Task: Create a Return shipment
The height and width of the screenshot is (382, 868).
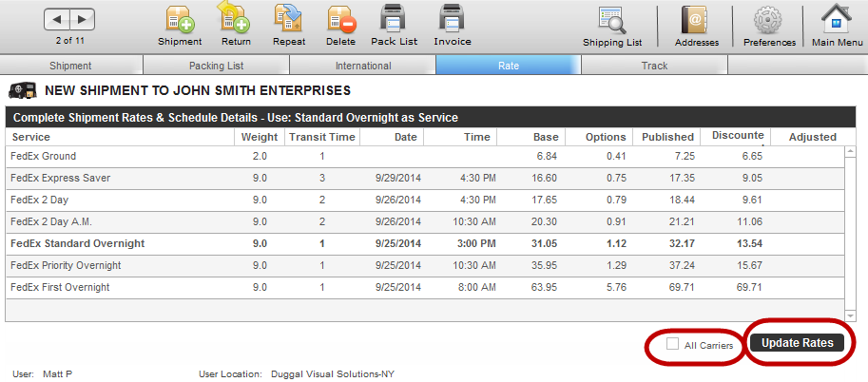Action: point(236,25)
